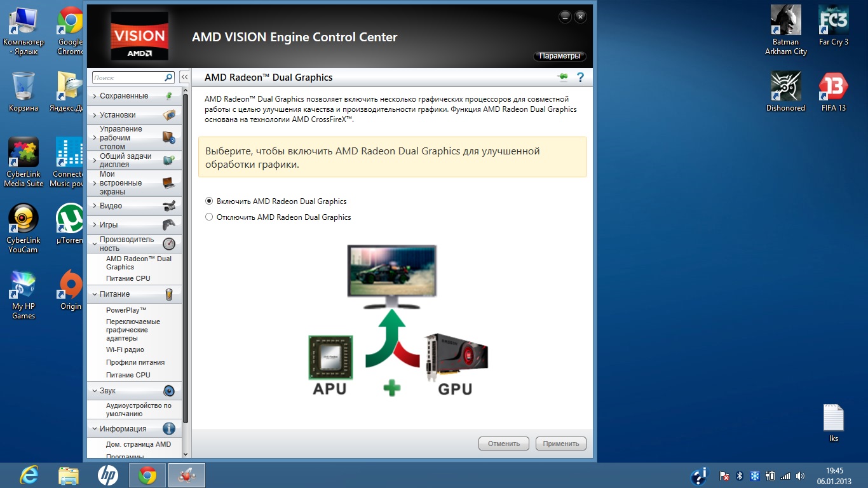Click the Dishonored desktop shortcut
The height and width of the screenshot is (488, 868).
pyautogui.click(x=785, y=91)
